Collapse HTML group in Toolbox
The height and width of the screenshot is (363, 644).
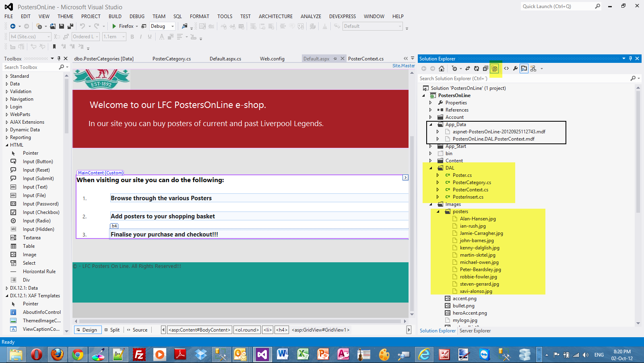[7, 145]
